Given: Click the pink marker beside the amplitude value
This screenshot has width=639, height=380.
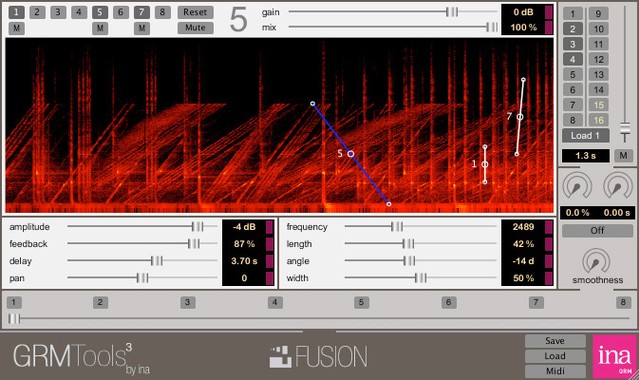Looking at the screenshot, I should 269,227.
